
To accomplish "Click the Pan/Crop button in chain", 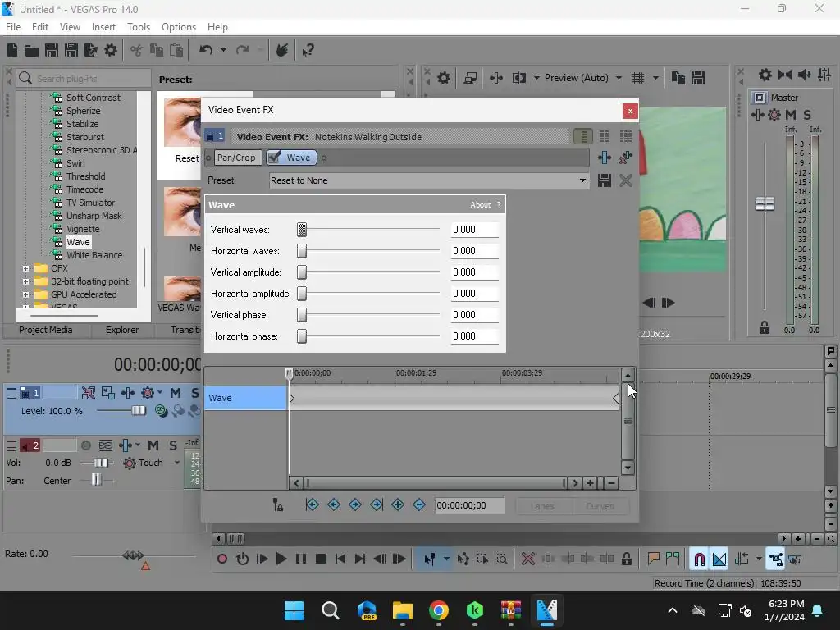I will 236,157.
